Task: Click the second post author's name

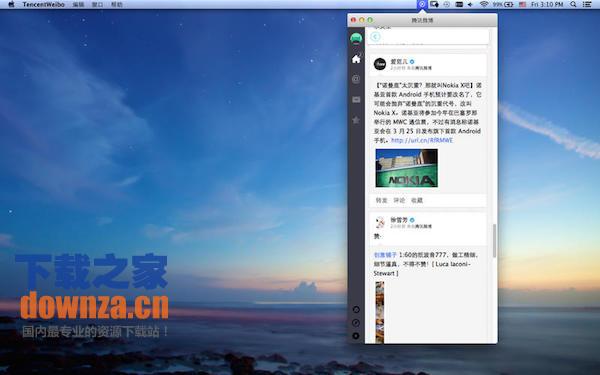Action: (x=399, y=220)
